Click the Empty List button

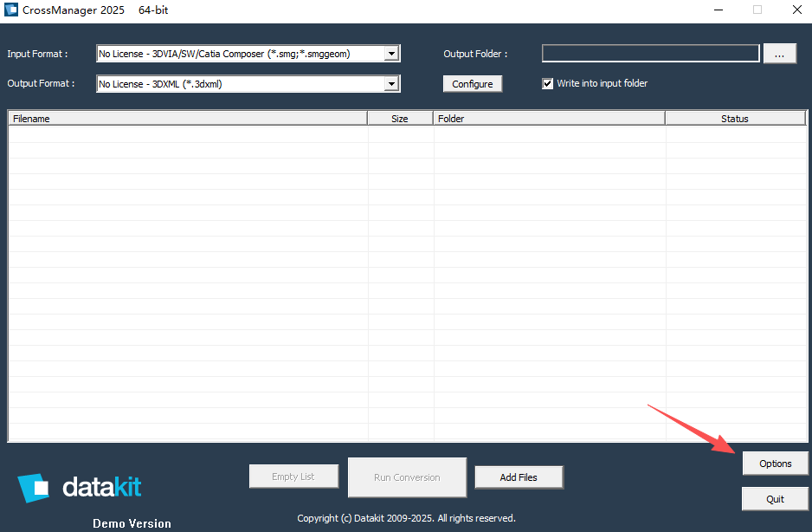coord(293,476)
